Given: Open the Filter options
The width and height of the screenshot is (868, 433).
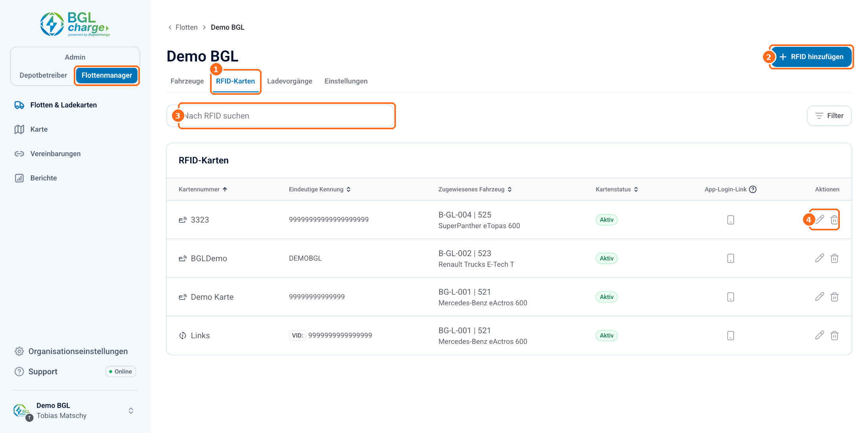Looking at the screenshot, I should 829,116.
